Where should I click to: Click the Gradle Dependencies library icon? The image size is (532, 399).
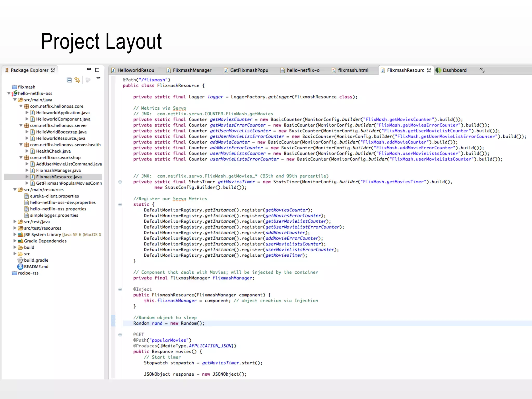pos(21,241)
